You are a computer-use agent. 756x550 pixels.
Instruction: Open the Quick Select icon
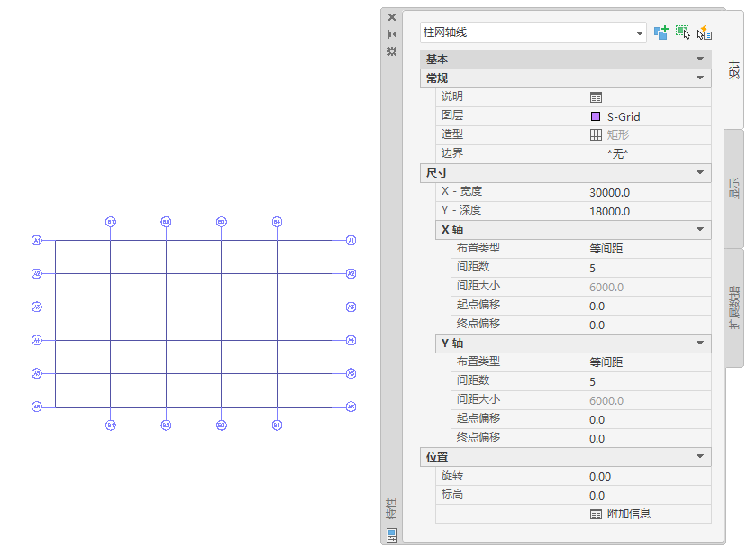coord(705,32)
